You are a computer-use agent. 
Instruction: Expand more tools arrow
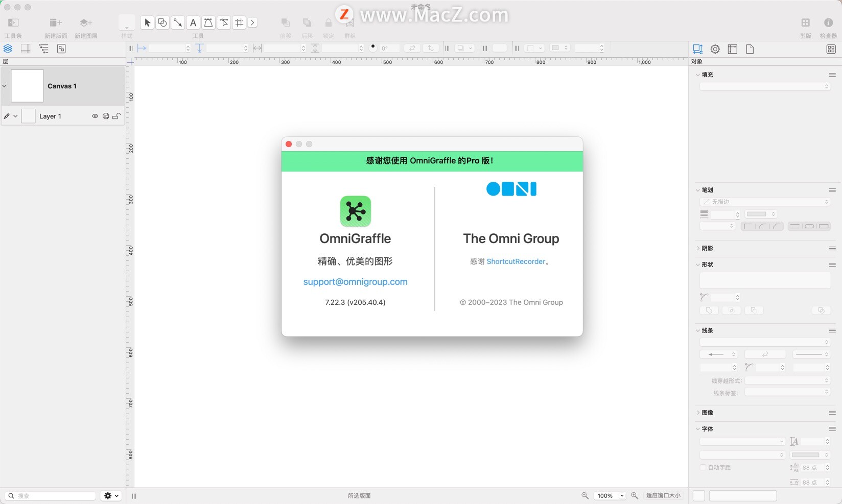(252, 22)
